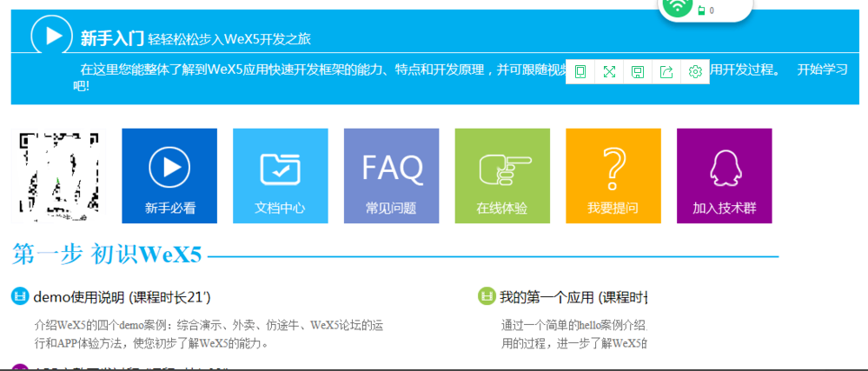Open the 在线体验 green tile
868x371 pixels.
tap(502, 176)
